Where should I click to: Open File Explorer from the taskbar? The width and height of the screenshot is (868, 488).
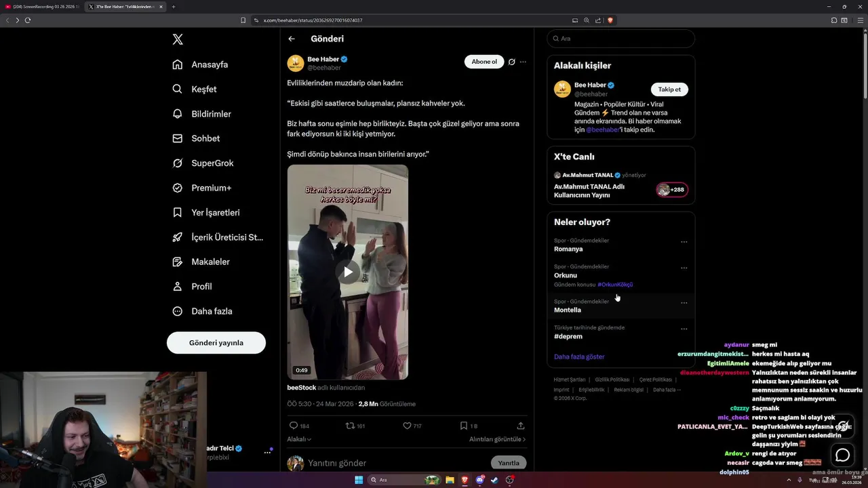pyautogui.click(x=450, y=480)
